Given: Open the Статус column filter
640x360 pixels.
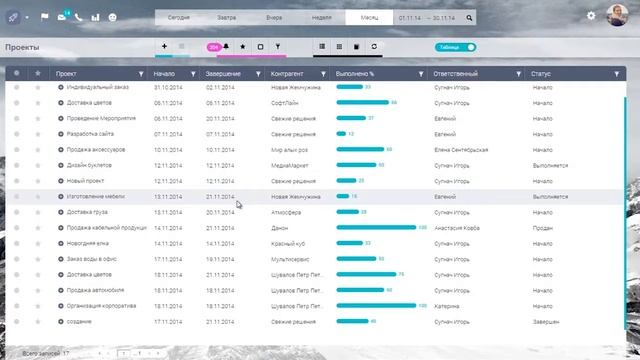Looking at the screenshot, I should pos(617,74).
